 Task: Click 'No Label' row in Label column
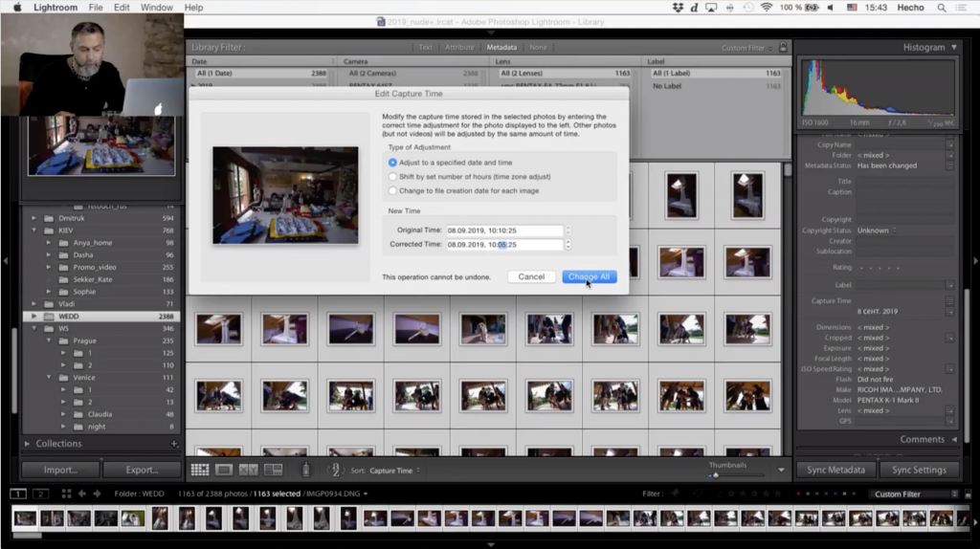716,86
